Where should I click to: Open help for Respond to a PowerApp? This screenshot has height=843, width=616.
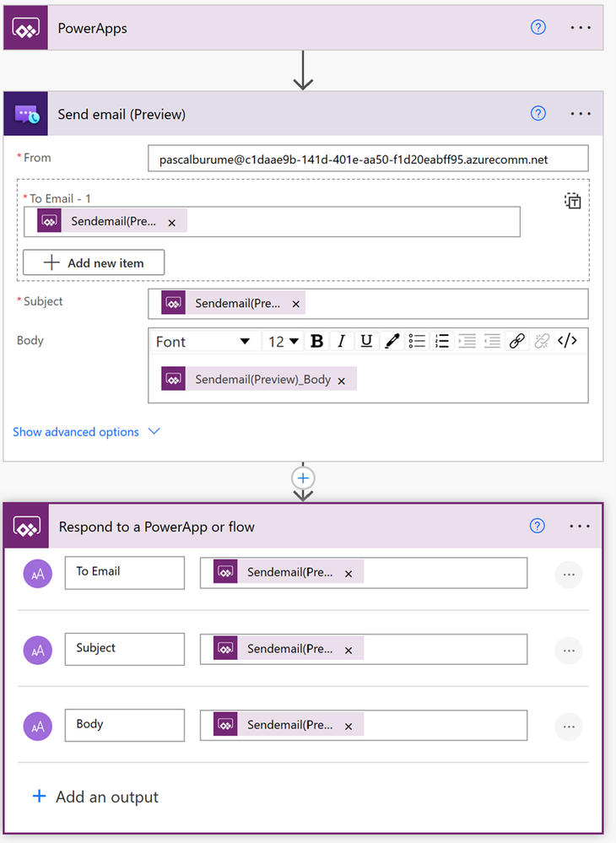(537, 526)
